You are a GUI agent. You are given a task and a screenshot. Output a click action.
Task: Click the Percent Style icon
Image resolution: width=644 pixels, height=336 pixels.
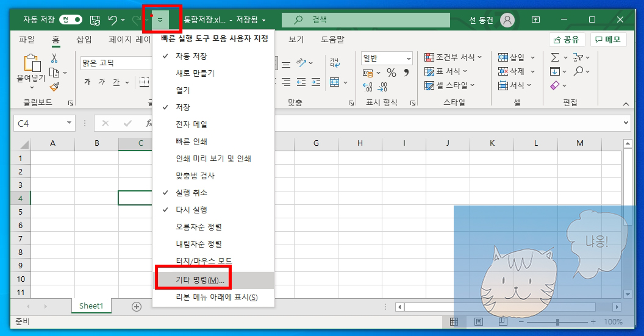coord(392,73)
